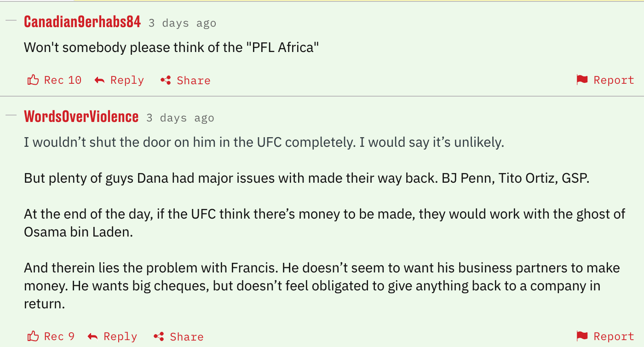644x347 pixels.
Task: Click thumbs-up icon on WordsOverViolence's comment
Action: click(x=33, y=336)
